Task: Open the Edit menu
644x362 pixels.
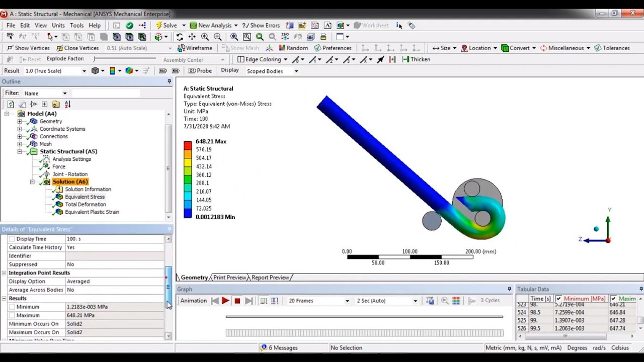Action: 25,25
